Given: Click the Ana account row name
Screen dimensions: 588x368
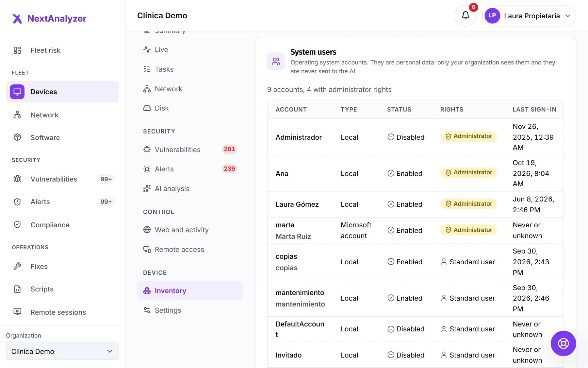Looking at the screenshot, I should (x=282, y=173).
